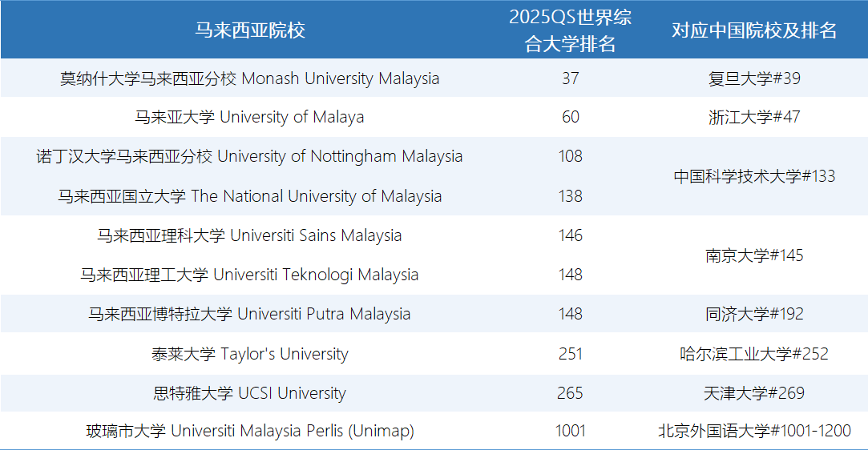The width and height of the screenshot is (868, 450).
Task: Click the University of Malaya row name
Action: point(250,117)
